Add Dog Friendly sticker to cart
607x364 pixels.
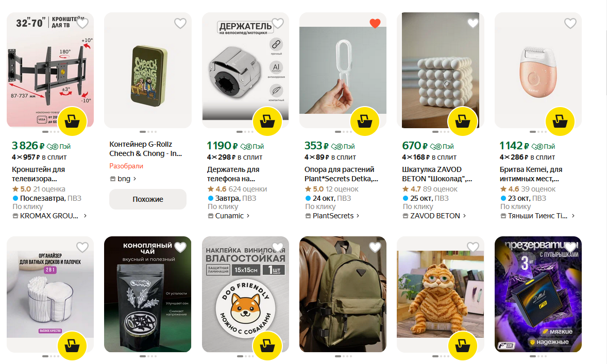[267, 345]
